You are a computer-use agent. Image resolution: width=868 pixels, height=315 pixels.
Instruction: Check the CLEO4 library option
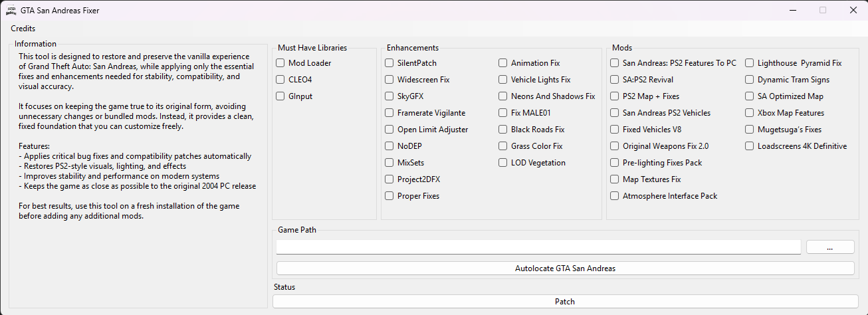(x=280, y=80)
